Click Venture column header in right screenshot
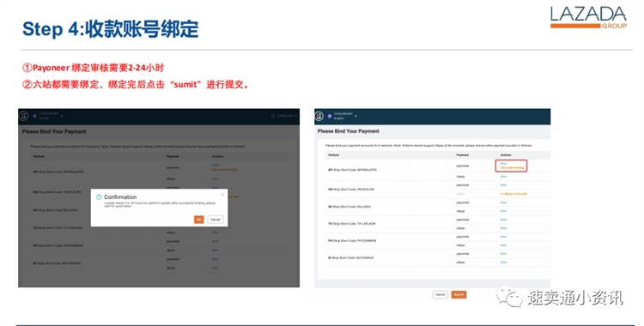The image size is (644, 326). (x=333, y=155)
